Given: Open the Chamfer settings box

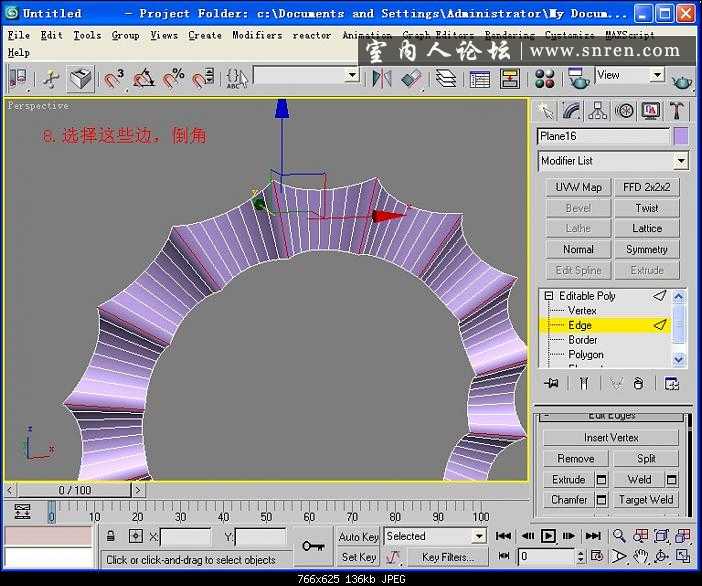Looking at the screenshot, I should coord(601,500).
